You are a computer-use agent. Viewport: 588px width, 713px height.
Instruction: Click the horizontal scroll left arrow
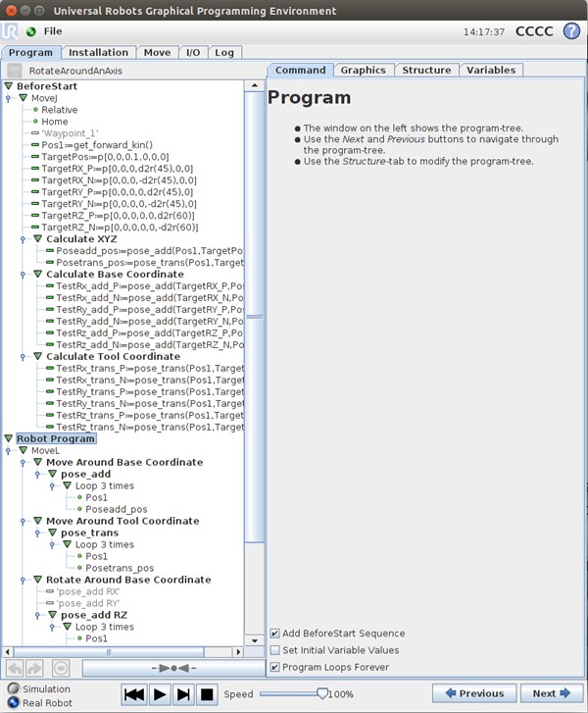click(7, 652)
